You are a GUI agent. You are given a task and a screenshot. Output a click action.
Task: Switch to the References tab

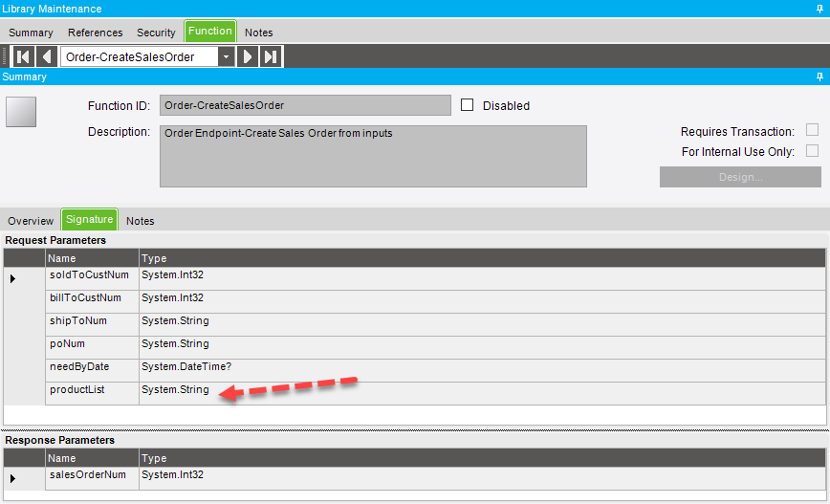pos(96,33)
